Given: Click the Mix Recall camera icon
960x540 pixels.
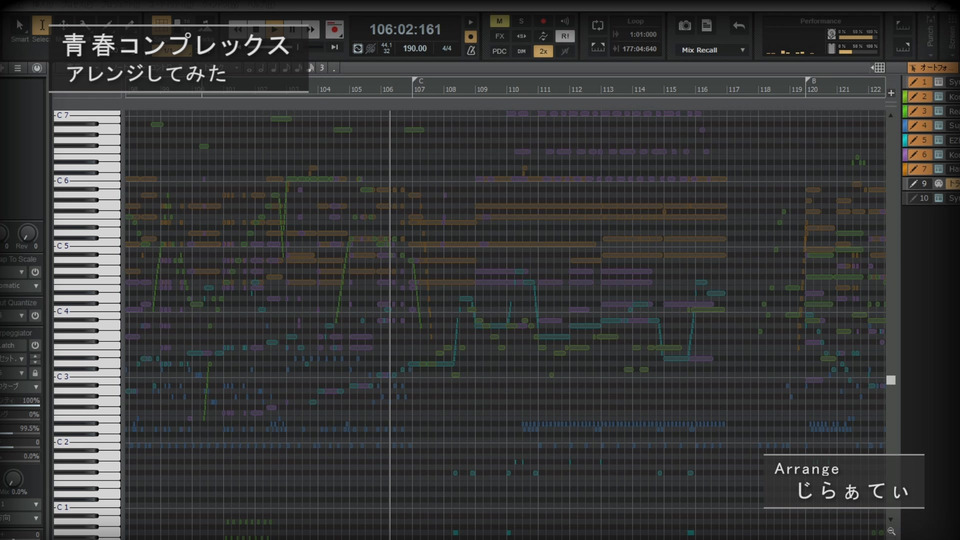Looking at the screenshot, I should pos(684,26).
